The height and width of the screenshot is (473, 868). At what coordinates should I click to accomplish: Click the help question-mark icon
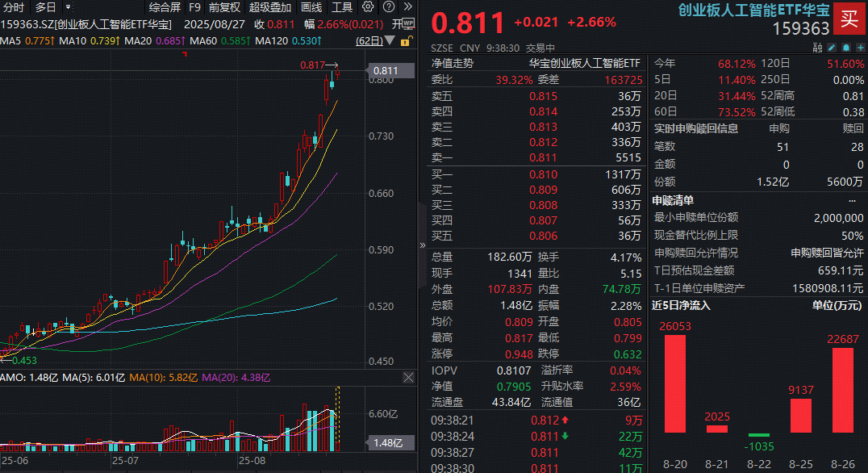(390, 7)
